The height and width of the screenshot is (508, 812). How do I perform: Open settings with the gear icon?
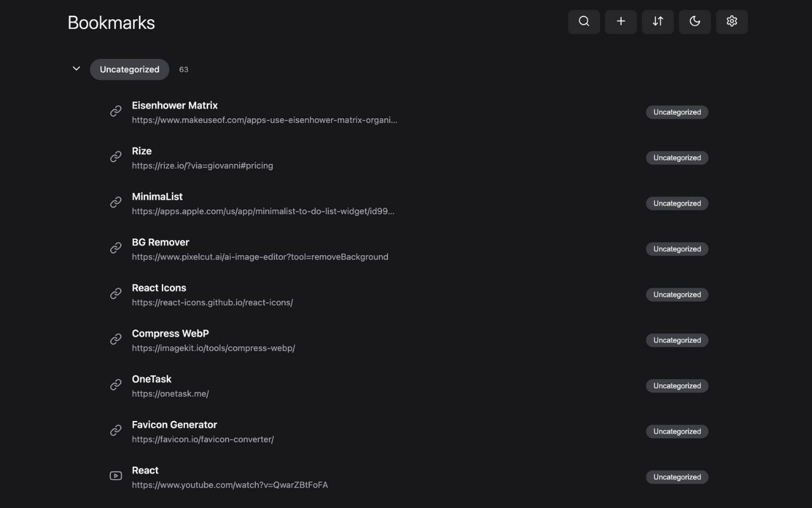tap(731, 22)
